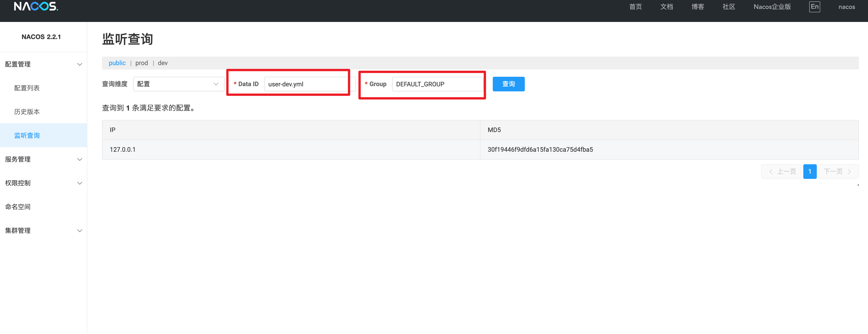Expand the 集群管理 sidebar section
The image size is (868, 334).
[x=43, y=230]
